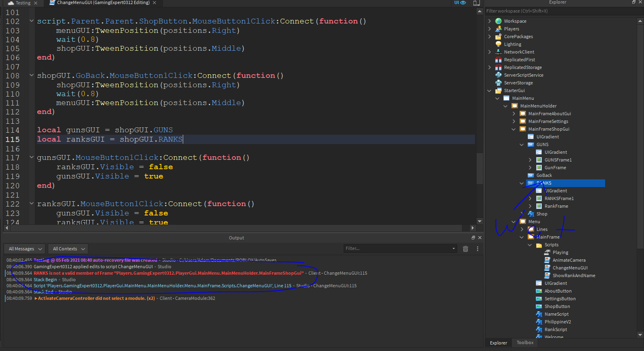644x351 pixels.
Task: Click the Output filter input field
Action: (x=400, y=248)
